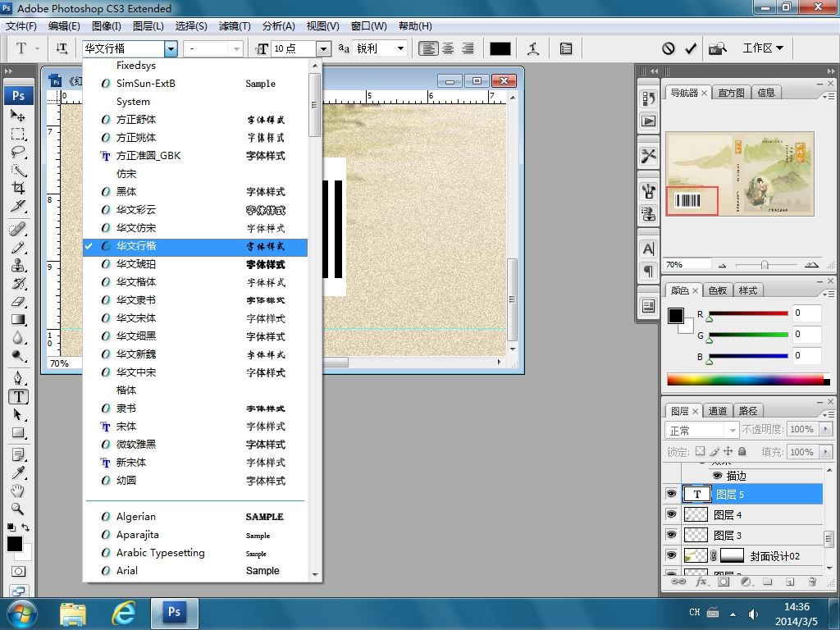Select the Lasso tool
840x630 pixels.
tap(18, 152)
